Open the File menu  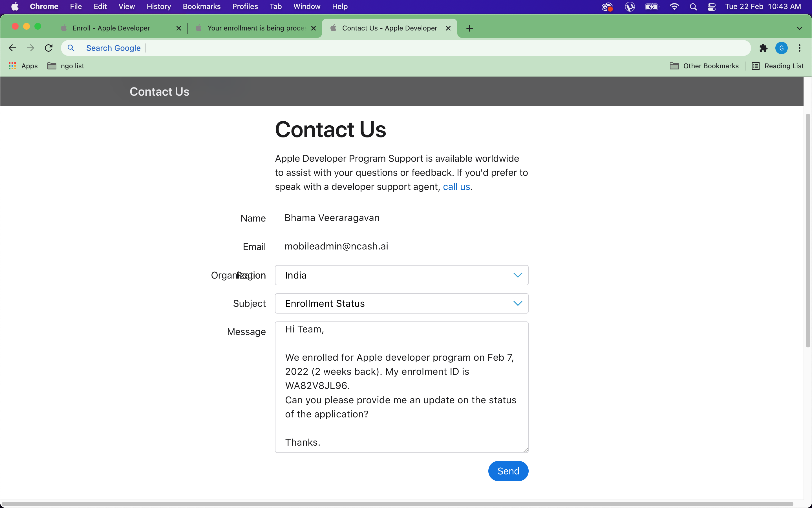click(x=76, y=6)
